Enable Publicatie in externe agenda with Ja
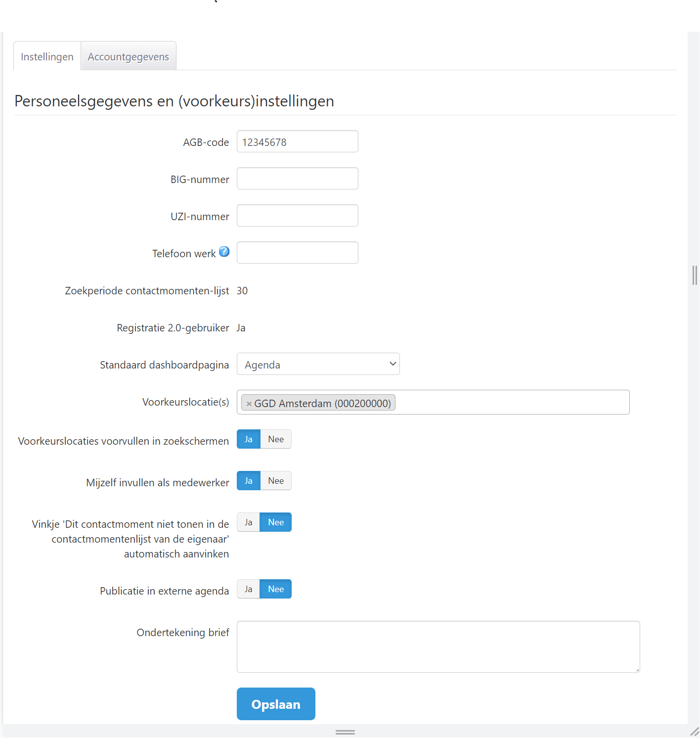This screenshot has width=700, height=738. pyautogui.click(x=248, y=589)
